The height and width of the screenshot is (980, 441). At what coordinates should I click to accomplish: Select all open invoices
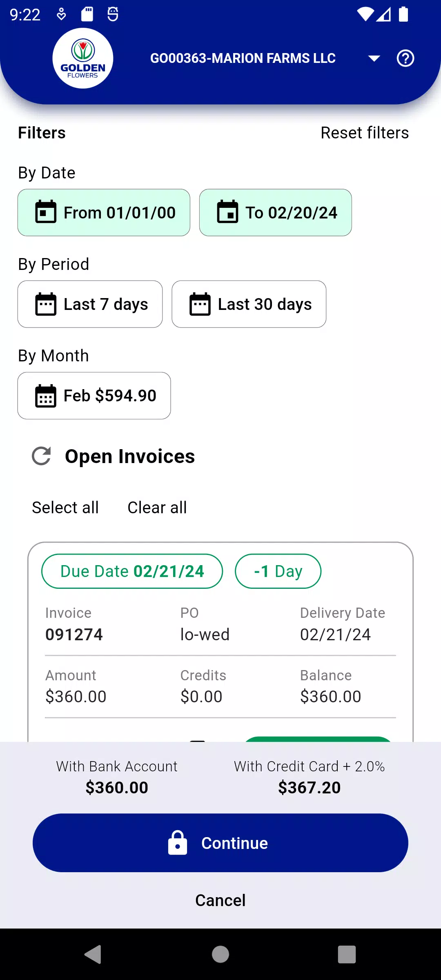tap(65, 508)
